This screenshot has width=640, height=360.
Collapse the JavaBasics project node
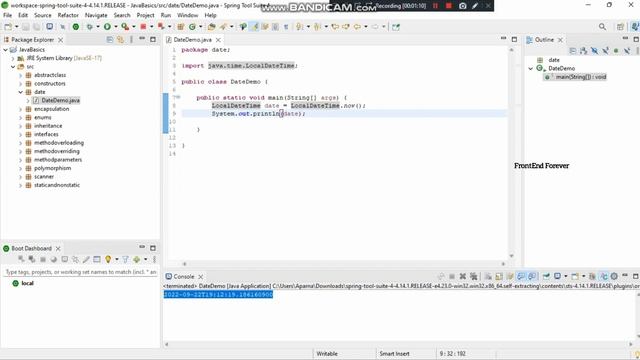pyautogui.click(x=5, y=49)
